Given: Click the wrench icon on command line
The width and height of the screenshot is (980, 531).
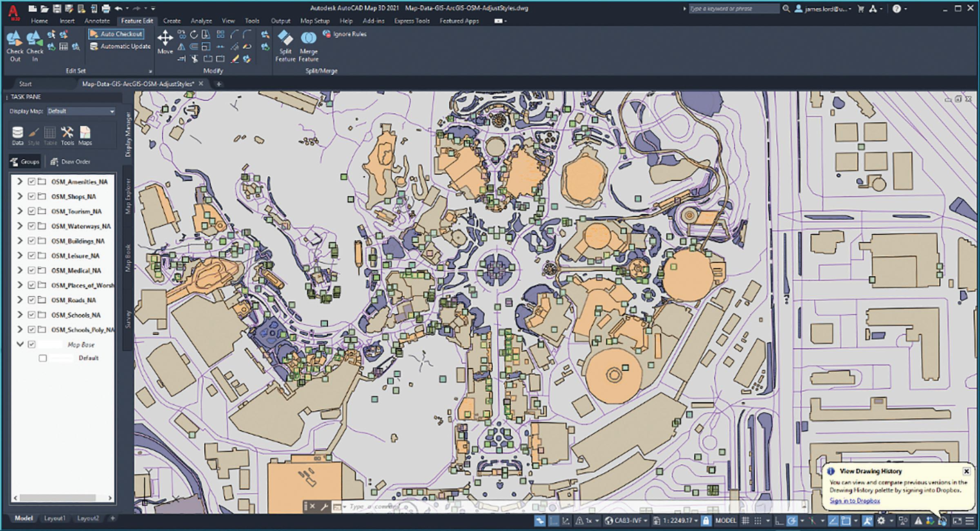Looking at the screenshot, I should pos(324,507).
